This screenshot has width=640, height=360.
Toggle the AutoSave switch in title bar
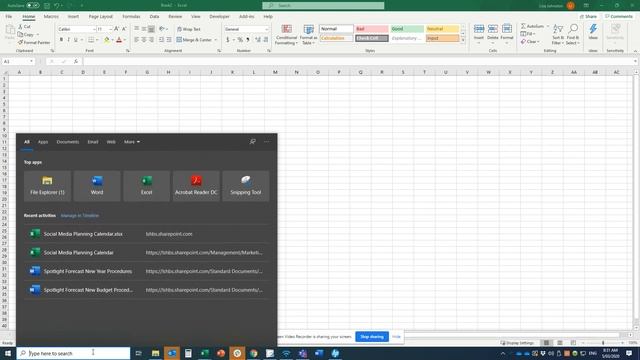coord(33,6)
